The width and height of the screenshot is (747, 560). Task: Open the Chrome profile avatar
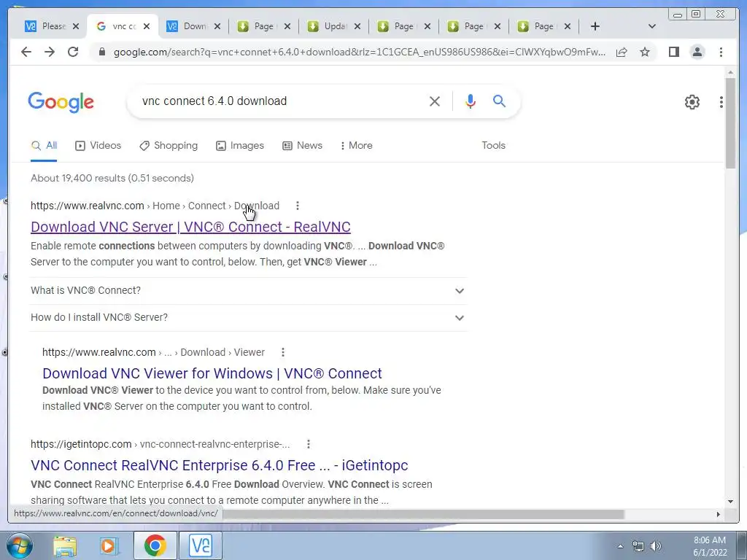tap(697, 52)
